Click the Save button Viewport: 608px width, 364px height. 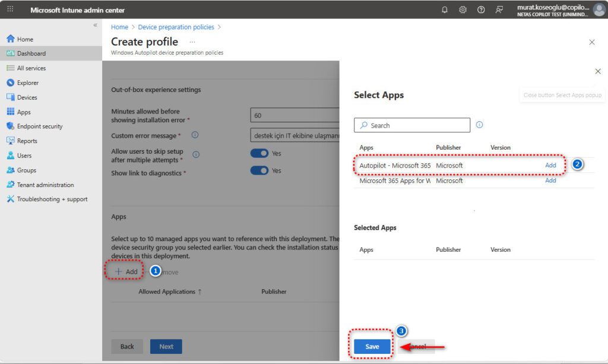[372, 347]
